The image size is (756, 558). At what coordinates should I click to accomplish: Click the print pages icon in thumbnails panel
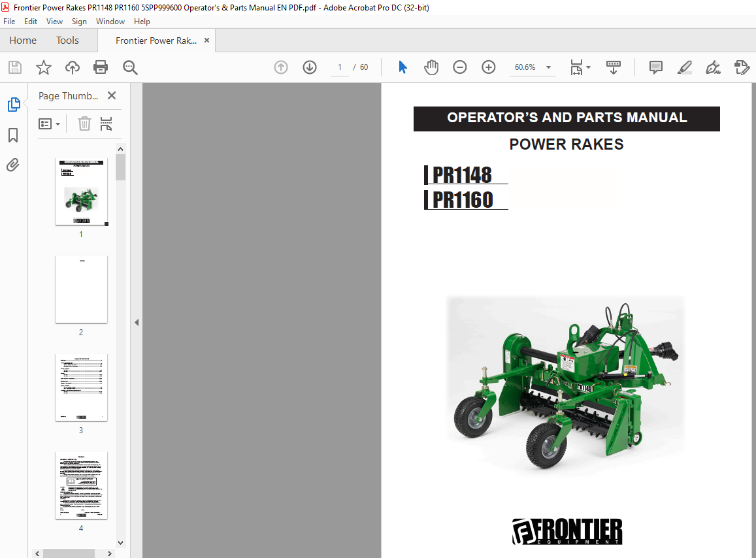pos(106,124)
